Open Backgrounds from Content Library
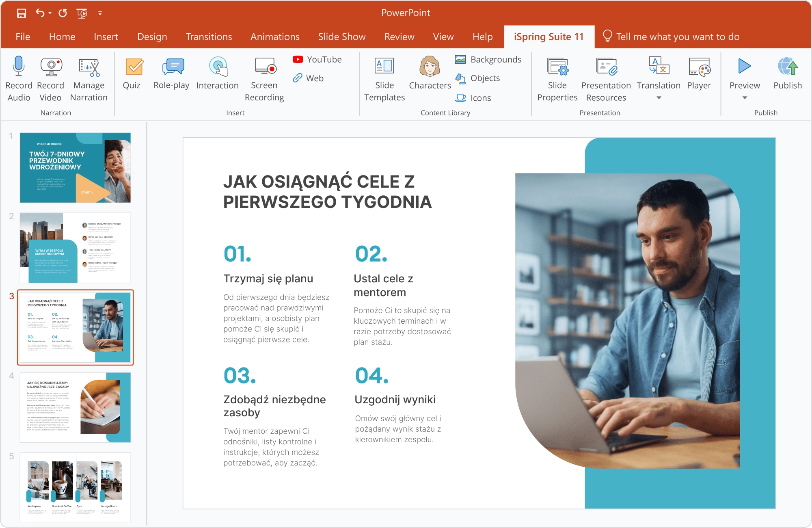Image resolution: width=812 pixels, height=528 pixels. [x=489, y=59]
